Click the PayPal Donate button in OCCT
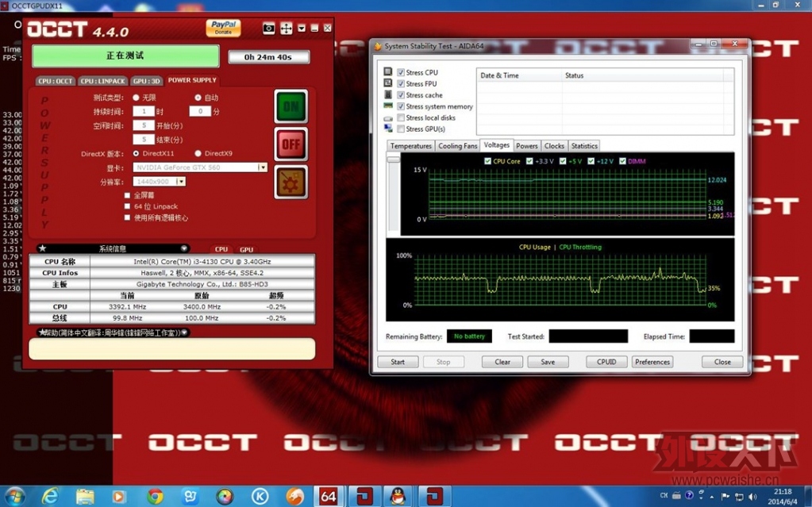Viewport: 812px width, 507px height. click(x=223, y=28)
